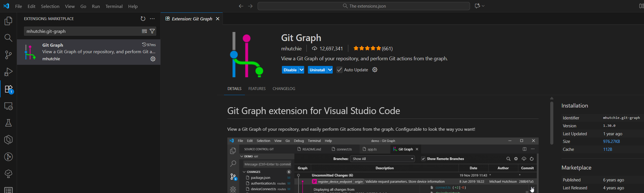
Task: Clear the extensions search results
Action: coord(144,31)
